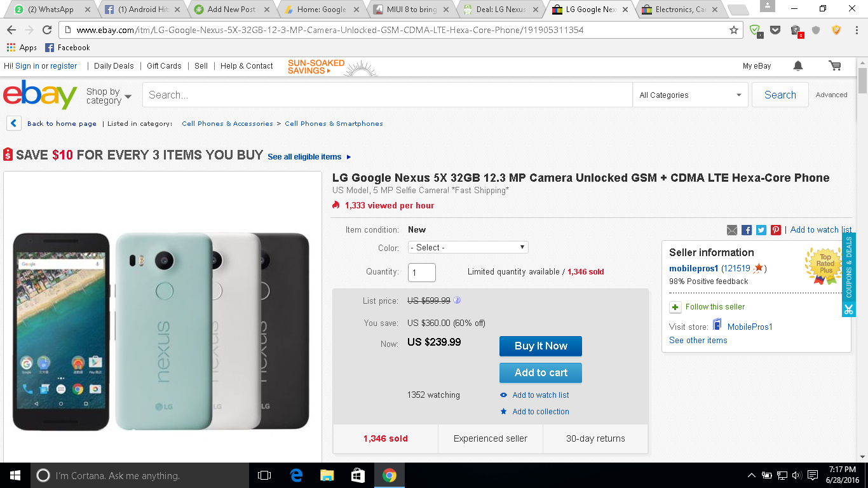Open the Apps bookmarks shortcut
868x488 pixels.
tap(22, 48)
